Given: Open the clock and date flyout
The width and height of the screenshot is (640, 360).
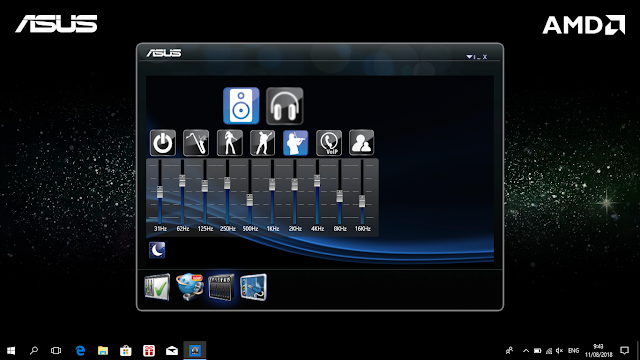Looking at the screenshot, I should tap(599, 351).
